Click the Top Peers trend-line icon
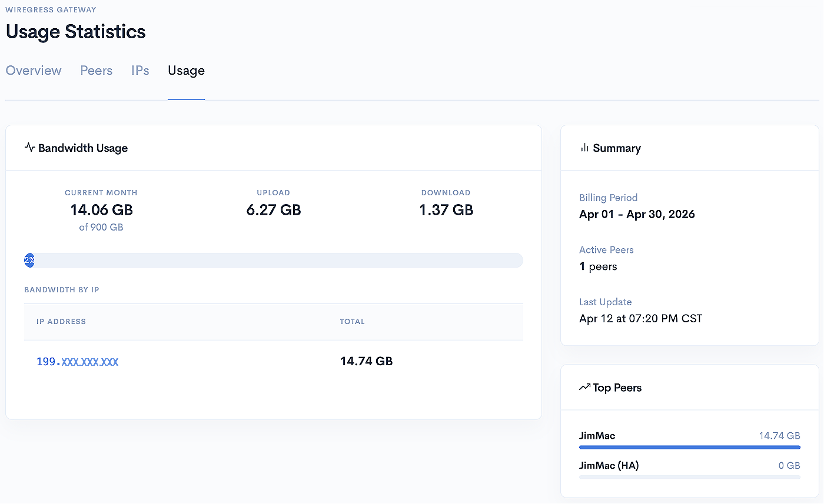The image size is (824, 504). 584,387
